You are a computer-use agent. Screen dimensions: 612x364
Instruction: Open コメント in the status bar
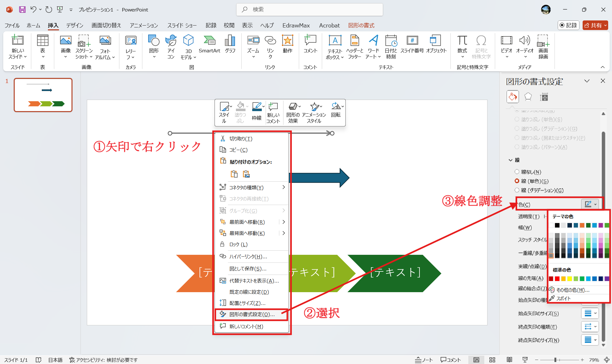tap(450, 360)
